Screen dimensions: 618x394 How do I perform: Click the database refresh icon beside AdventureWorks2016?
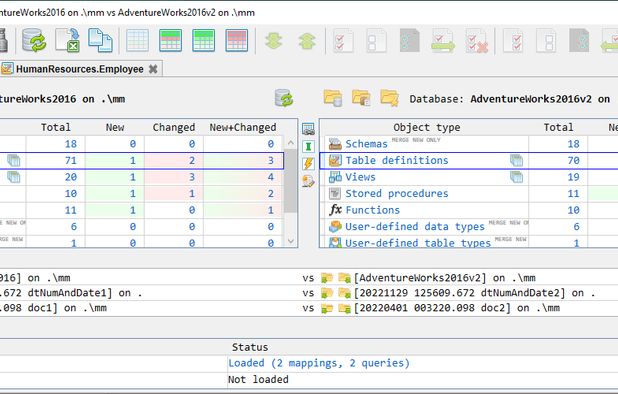click(284, 98)
